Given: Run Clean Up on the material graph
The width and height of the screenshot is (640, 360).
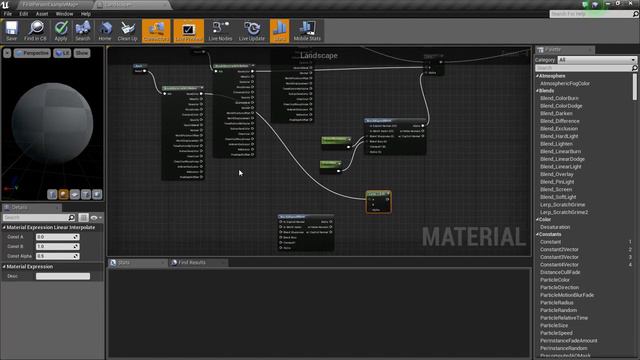Looking at the screenshot, I should point(127,31).
